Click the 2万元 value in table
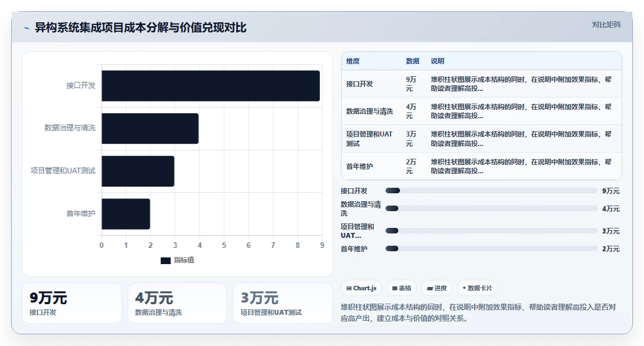644x346 pixels. pyautogui.click(x=411, y=167)
